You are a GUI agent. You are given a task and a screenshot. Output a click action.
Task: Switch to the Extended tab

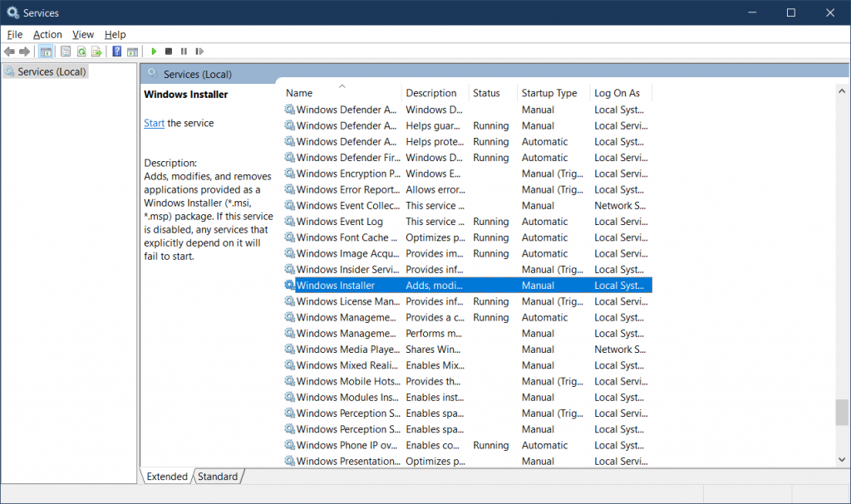coord(166,477)
